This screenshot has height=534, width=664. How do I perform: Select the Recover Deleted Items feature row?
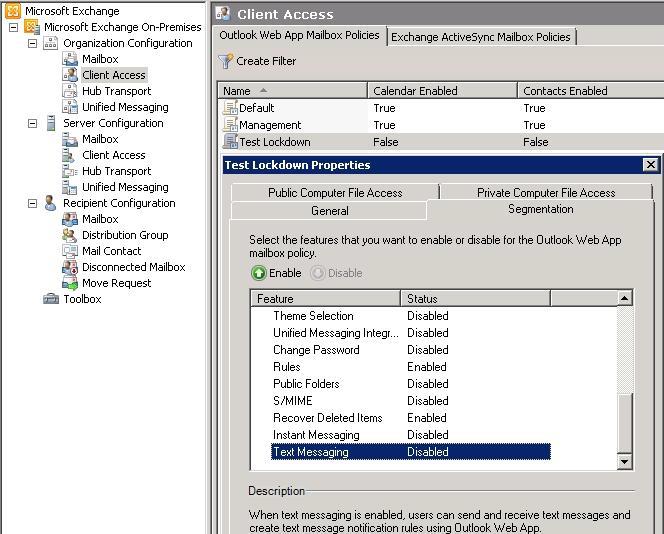coord(411,418)
